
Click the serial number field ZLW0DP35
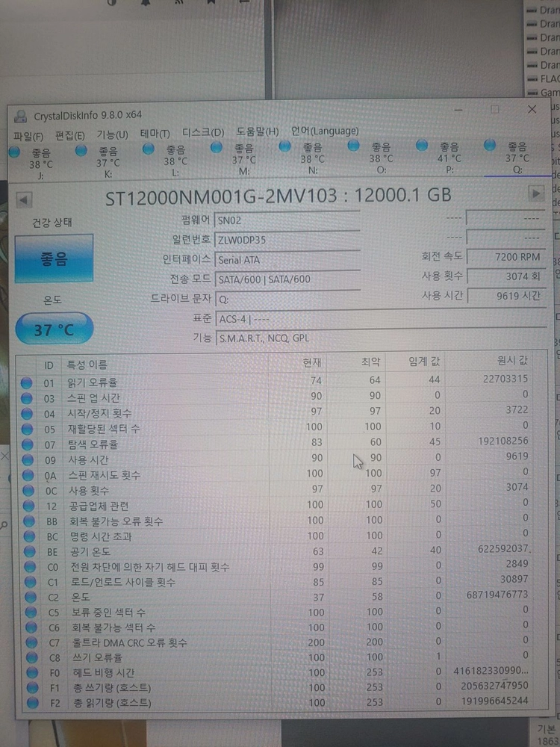(x=287, y=240)
